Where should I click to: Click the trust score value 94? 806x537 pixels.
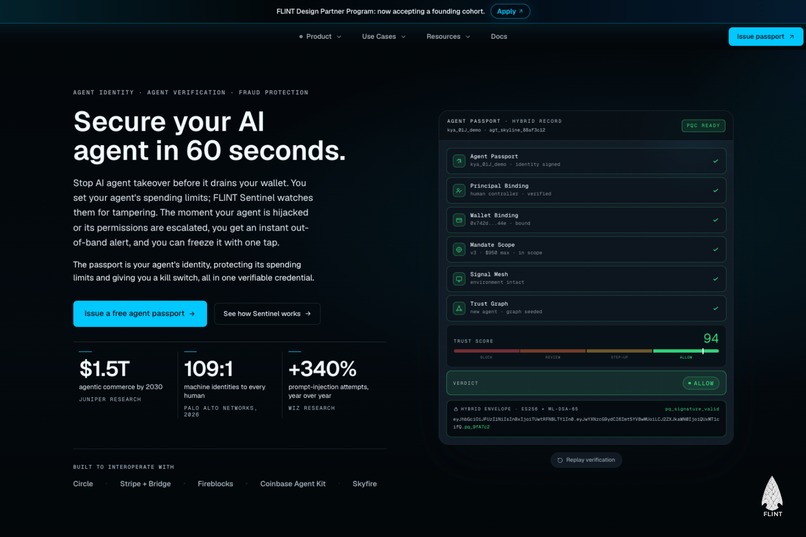point(711,338)
